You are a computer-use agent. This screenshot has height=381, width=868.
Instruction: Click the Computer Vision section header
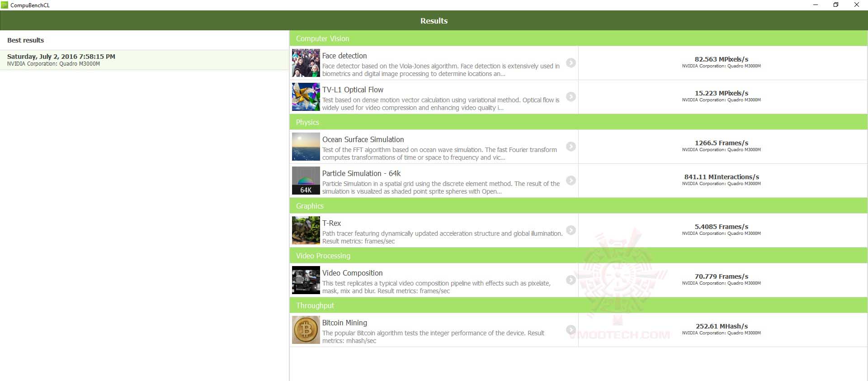pyautogui.click(x=579, y=38)
